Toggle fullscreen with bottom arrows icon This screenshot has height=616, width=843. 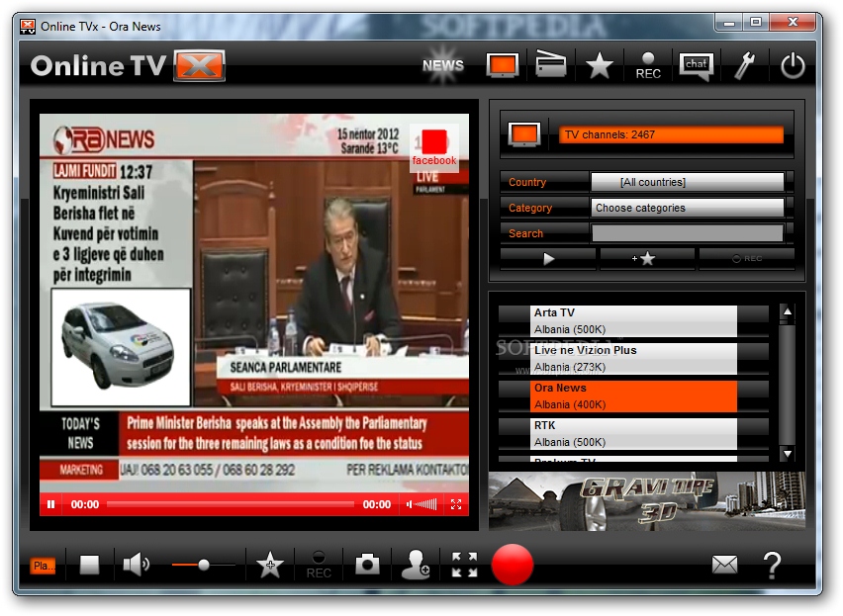point(464,565)
